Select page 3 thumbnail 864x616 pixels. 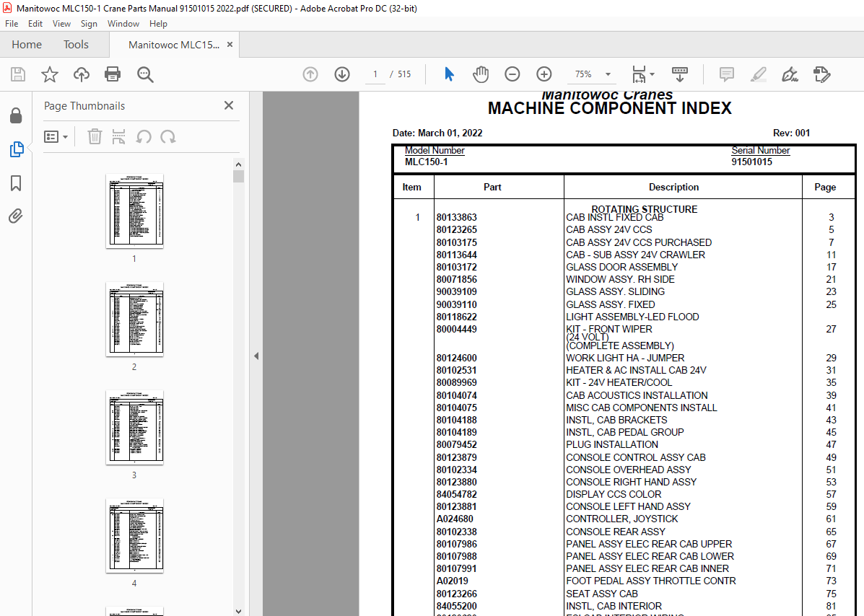point(134,427)
